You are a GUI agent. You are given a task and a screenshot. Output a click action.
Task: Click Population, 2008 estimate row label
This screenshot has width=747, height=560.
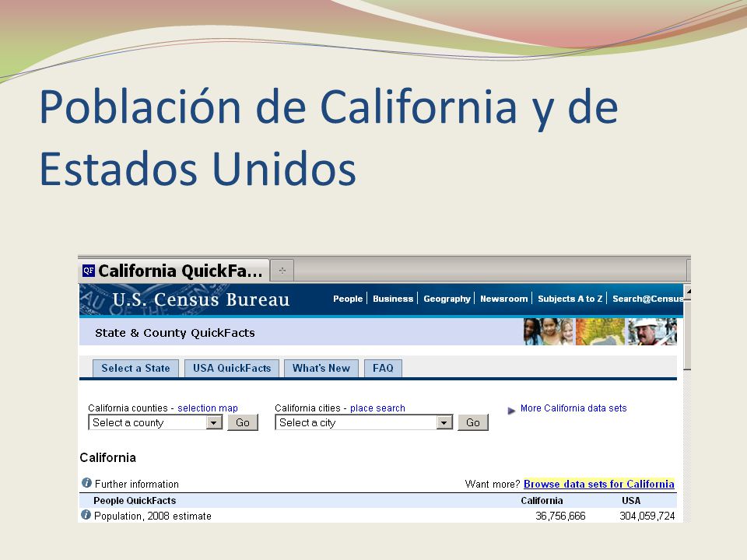(x=153, y=516)
